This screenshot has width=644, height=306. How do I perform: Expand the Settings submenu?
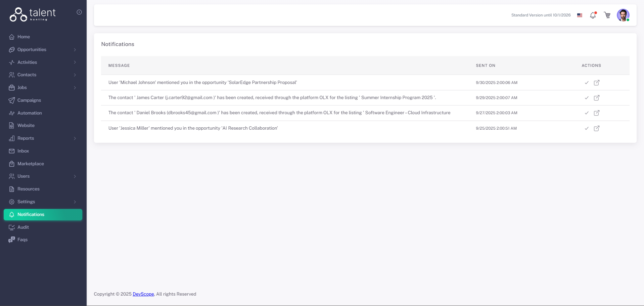[x=75, y=202]
